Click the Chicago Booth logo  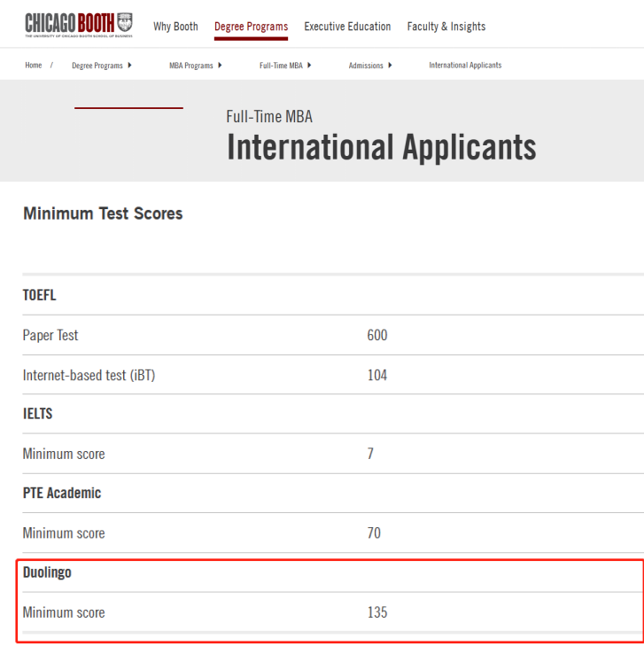[x=79, y=24]
